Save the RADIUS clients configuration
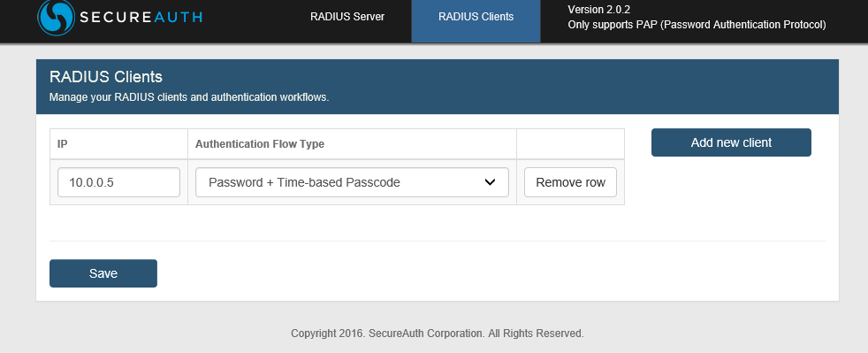Viewport: 868px width, 353px height. 103,273
